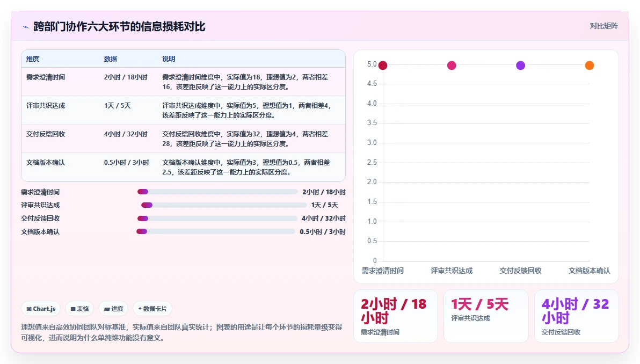Click the orange chart point for 文档版本确认
The width and height of the screenshot is (640, 364).
[590, 65]
